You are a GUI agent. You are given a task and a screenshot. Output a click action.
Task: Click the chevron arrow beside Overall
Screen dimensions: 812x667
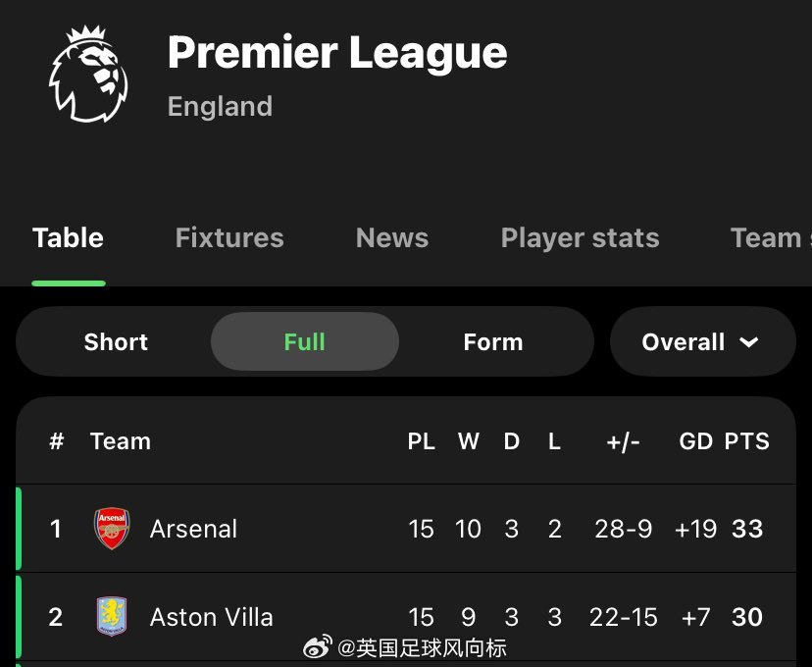749,342
